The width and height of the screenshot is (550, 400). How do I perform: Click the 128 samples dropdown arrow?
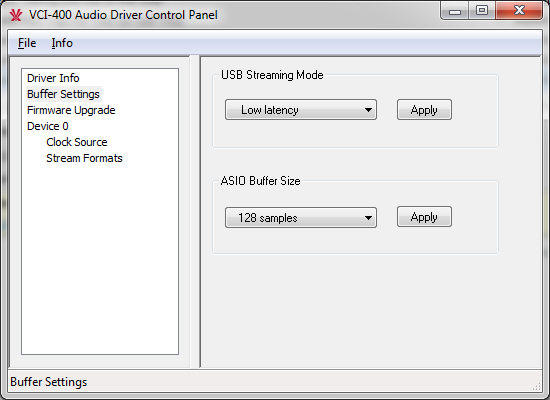tap(368, 218)
